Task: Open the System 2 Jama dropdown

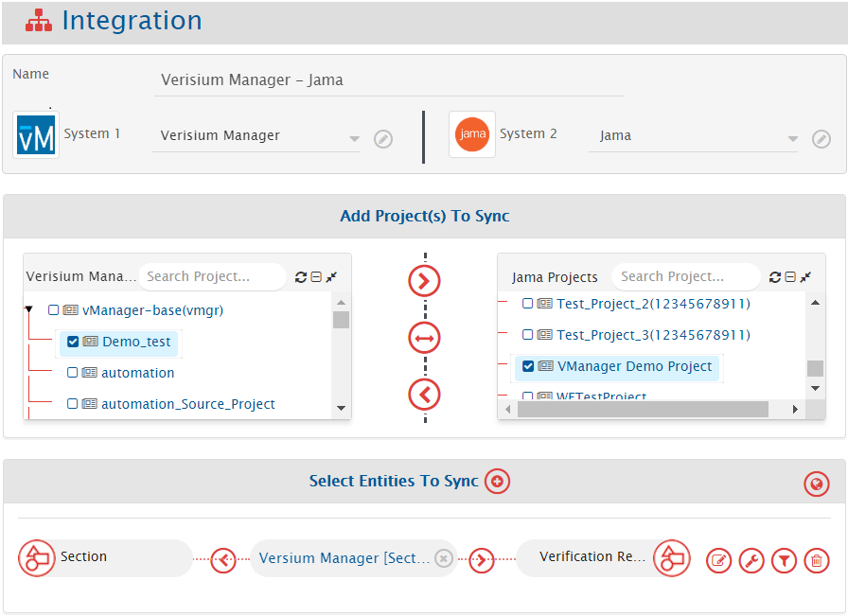Action: 792,139
